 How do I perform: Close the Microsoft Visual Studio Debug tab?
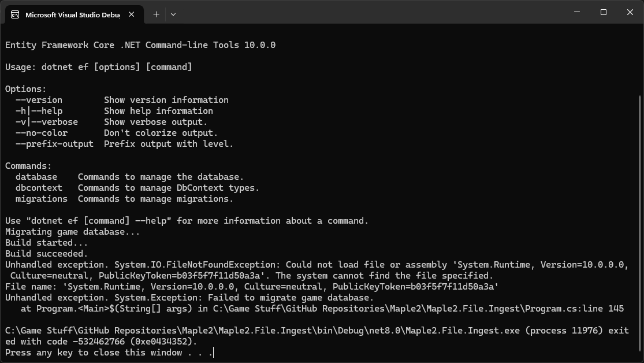point(131,14)
